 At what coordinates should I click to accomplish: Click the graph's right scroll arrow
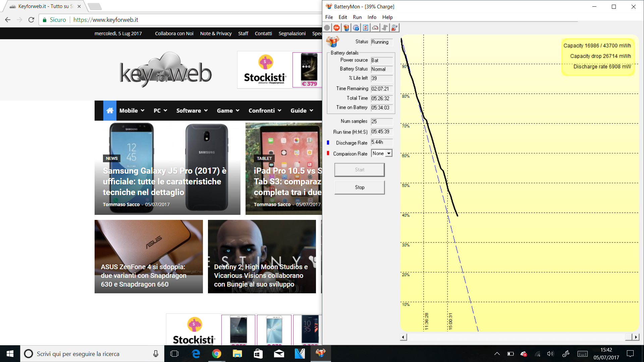coord(636,337)
